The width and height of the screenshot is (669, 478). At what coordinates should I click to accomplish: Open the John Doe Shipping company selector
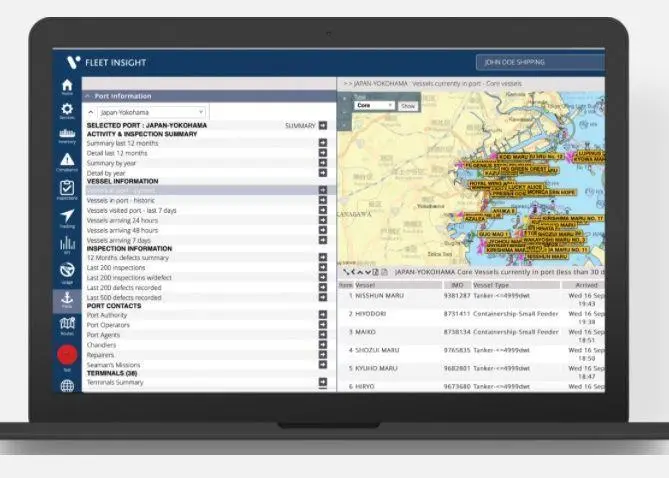tap(540, 62)
